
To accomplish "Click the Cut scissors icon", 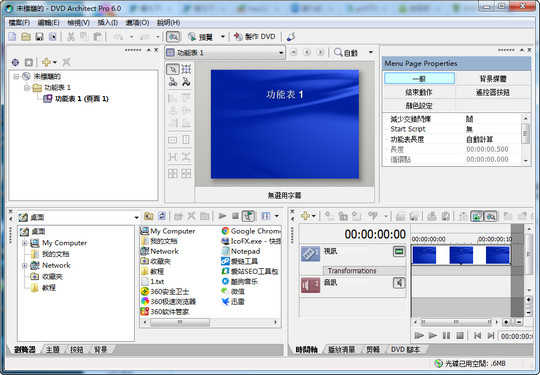I will tap(71, 37).
